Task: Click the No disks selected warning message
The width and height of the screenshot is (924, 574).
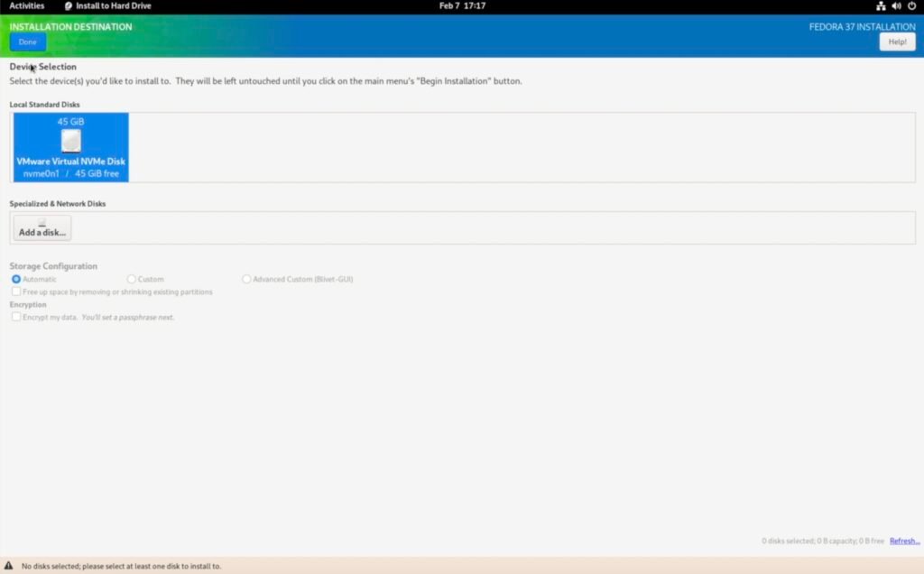Action: (122, 567)
